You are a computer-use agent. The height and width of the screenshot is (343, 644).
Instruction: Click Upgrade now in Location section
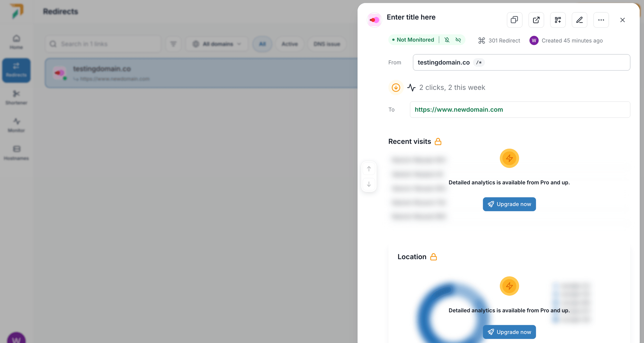click(509, 332)
